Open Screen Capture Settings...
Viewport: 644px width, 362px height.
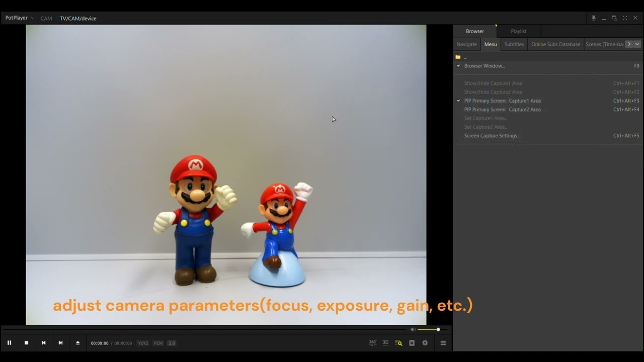tap(547, 136)
